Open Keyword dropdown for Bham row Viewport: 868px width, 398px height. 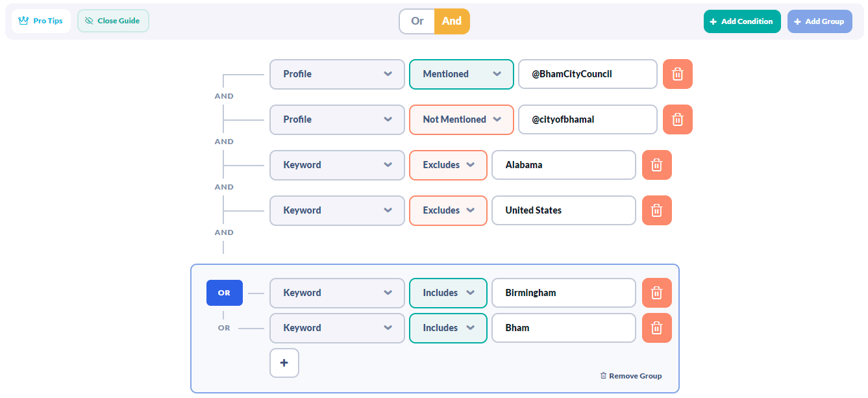pyautogui.click(x=338, y=328)
